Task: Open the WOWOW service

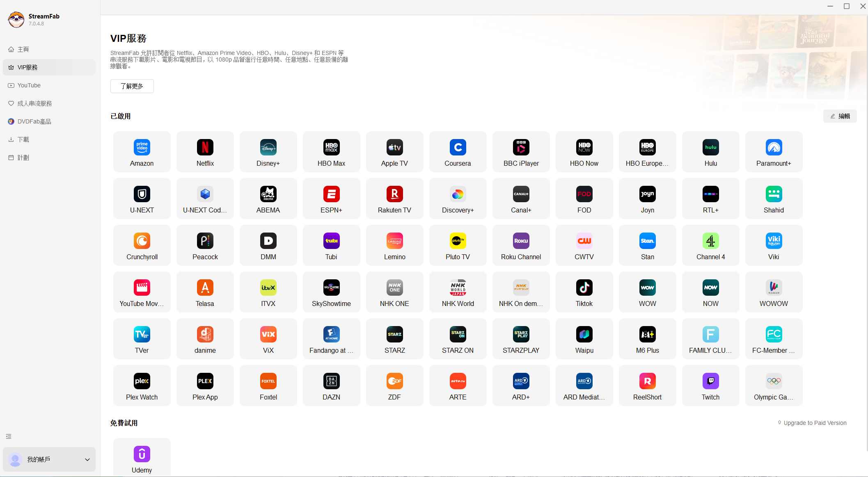Action: [774, 292]
